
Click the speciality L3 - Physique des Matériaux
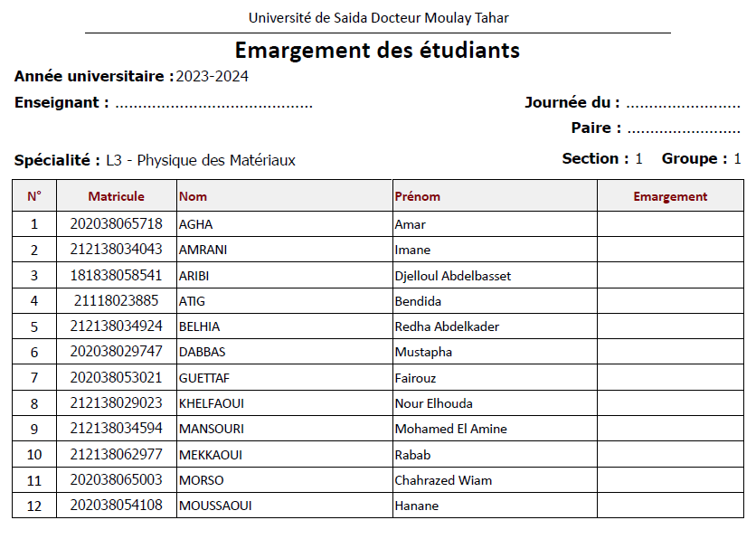pyautogui.click(x=201, y=161)
